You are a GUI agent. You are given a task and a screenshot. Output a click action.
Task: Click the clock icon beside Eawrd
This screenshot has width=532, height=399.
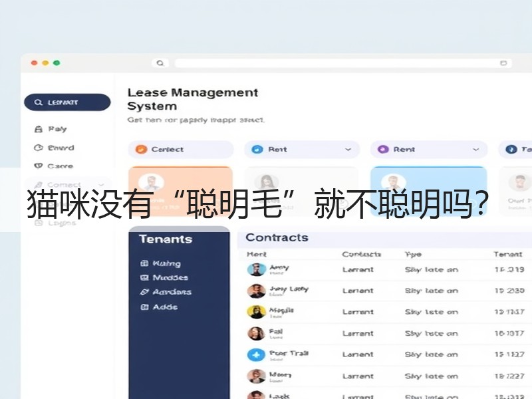point(39,148)
